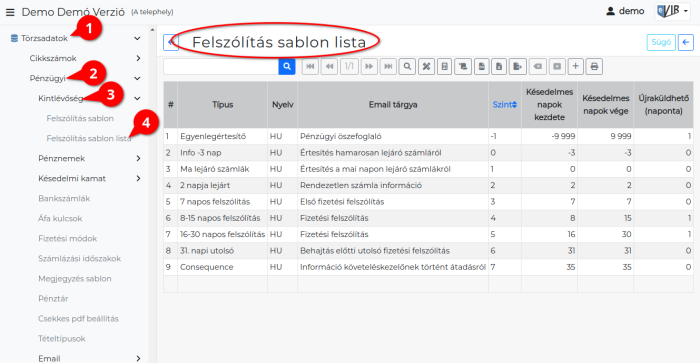700x363 pixels.
Task: Click the Email tárgya column header
Action: (x=393, y=104)
